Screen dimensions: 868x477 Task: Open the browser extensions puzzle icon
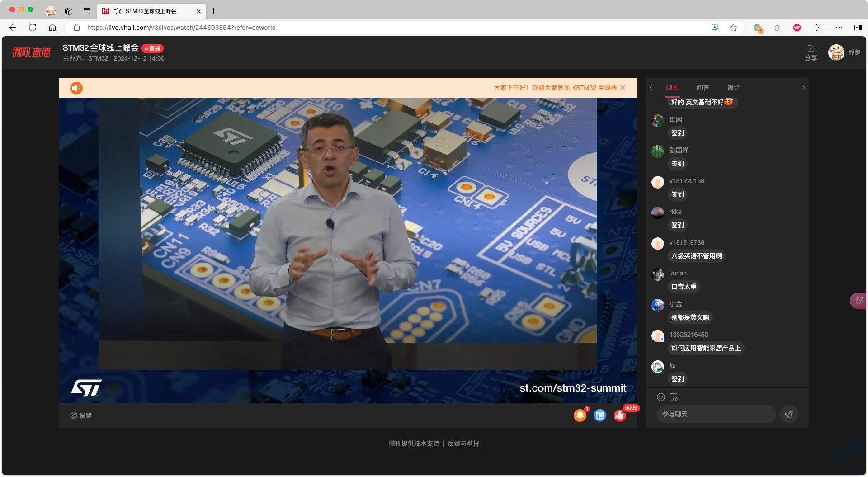pos(817,28)
